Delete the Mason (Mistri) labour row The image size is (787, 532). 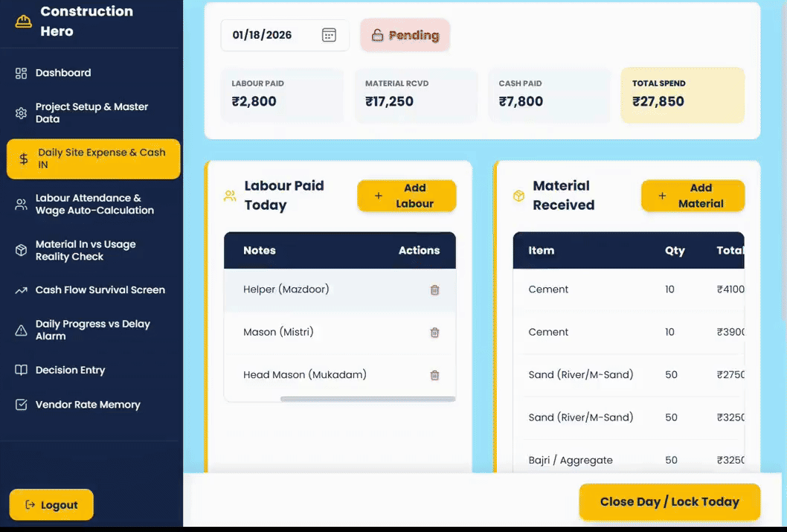click(x=434, y=333)
